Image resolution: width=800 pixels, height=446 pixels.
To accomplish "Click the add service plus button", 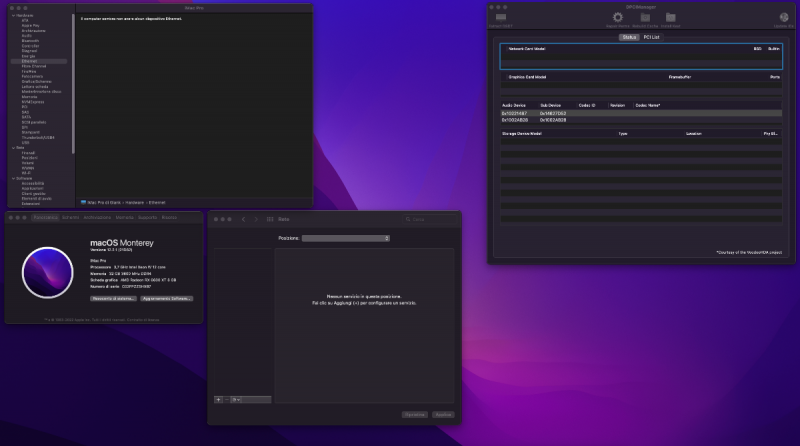I will point(218,400).
